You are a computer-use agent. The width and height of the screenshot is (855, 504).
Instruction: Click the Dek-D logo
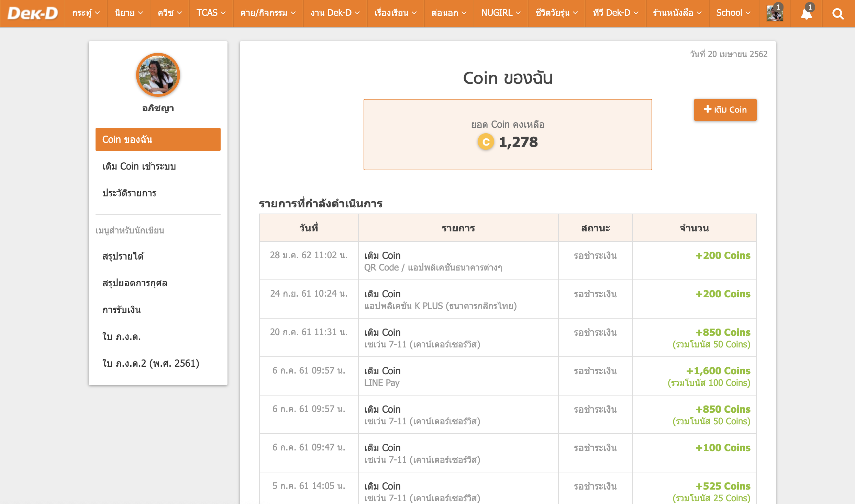click(33, 13)
